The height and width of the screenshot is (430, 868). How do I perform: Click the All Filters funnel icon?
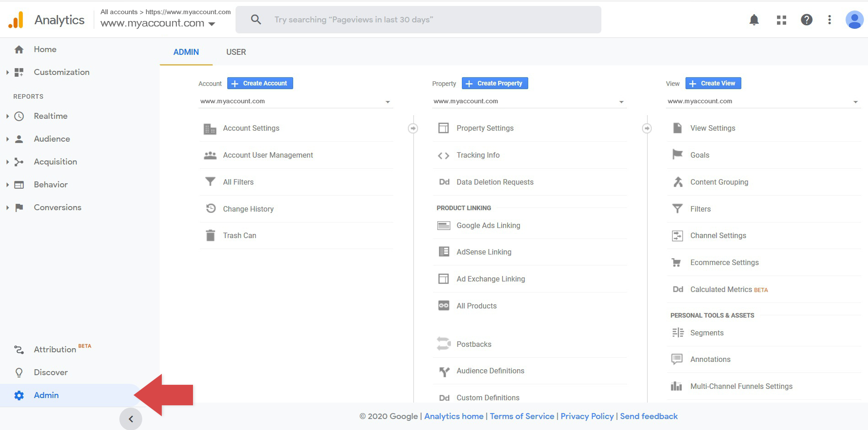pos(210,182)
